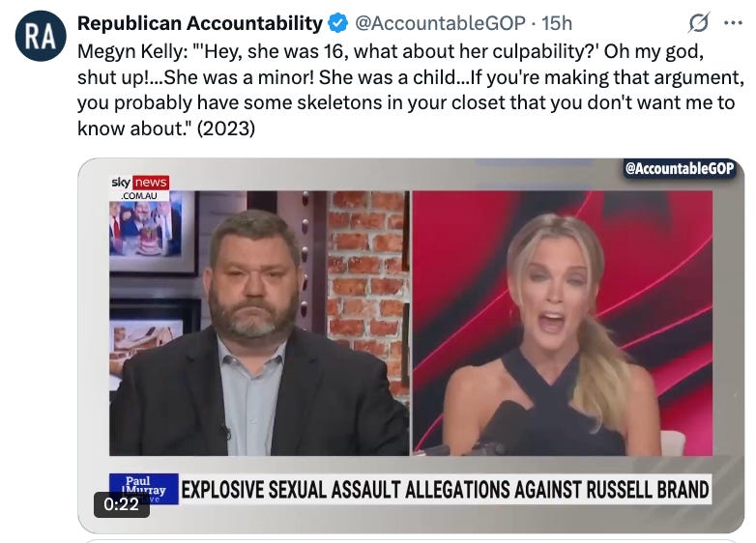Image resolution: width=756 pixels, height=543 pixels.
Task: Click the red 'news' logo box
Action: click(x=151, y=183)
